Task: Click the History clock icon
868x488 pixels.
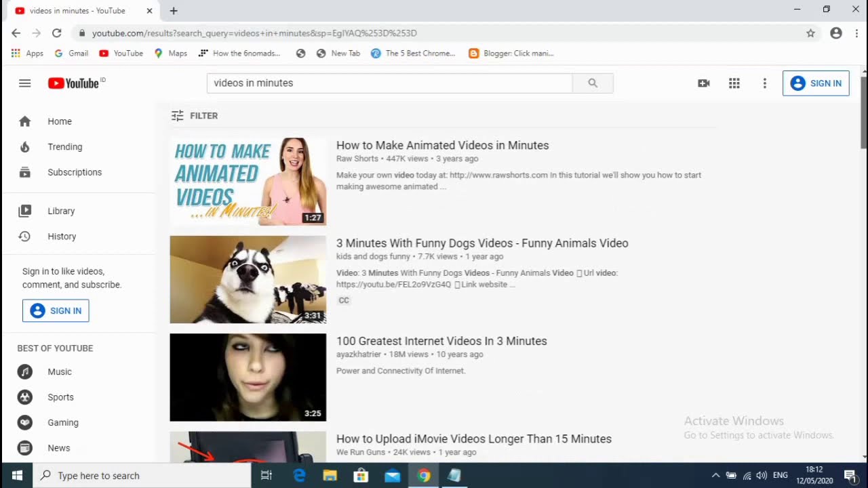Action: tap(25, 237)
